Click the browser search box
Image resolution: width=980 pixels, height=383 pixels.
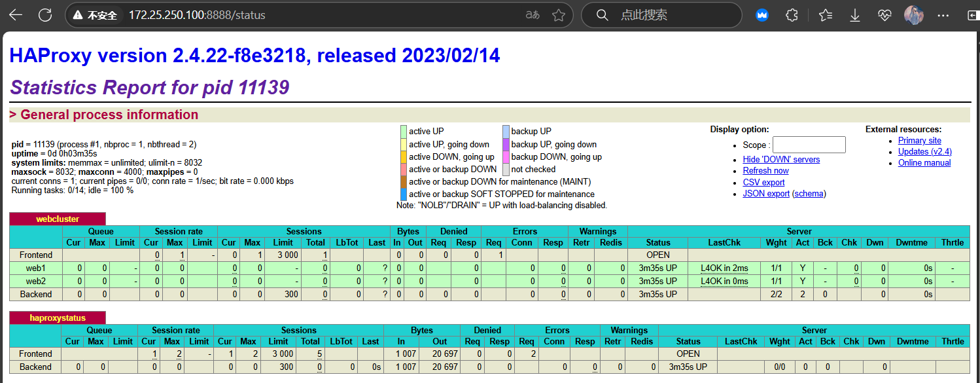point(662,15)
